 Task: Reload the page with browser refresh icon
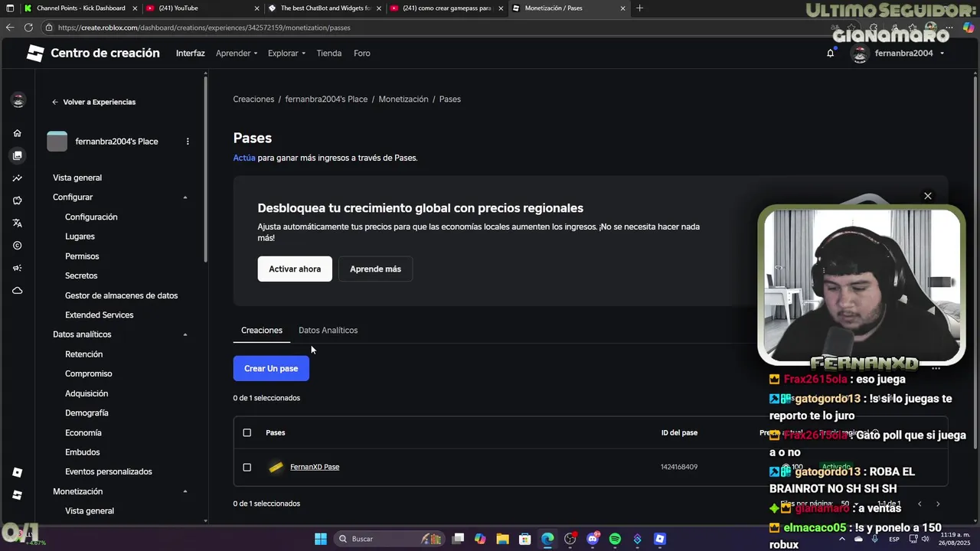(x=28, y=28)
